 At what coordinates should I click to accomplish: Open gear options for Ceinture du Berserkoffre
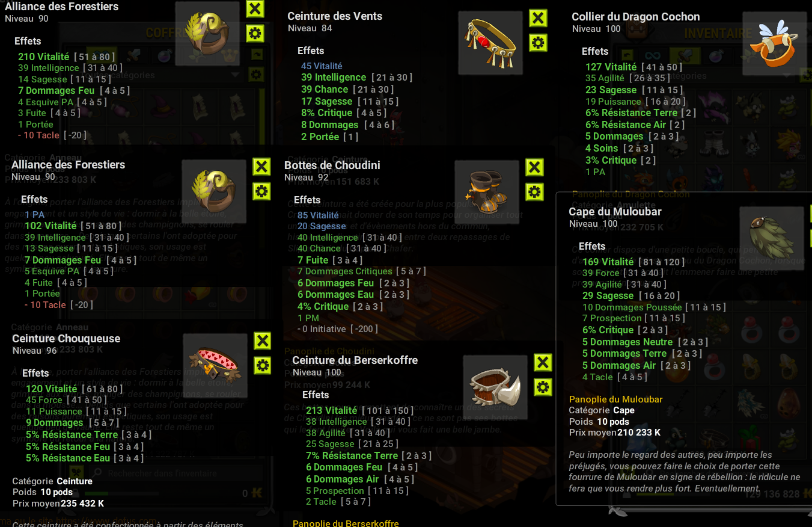543,387
